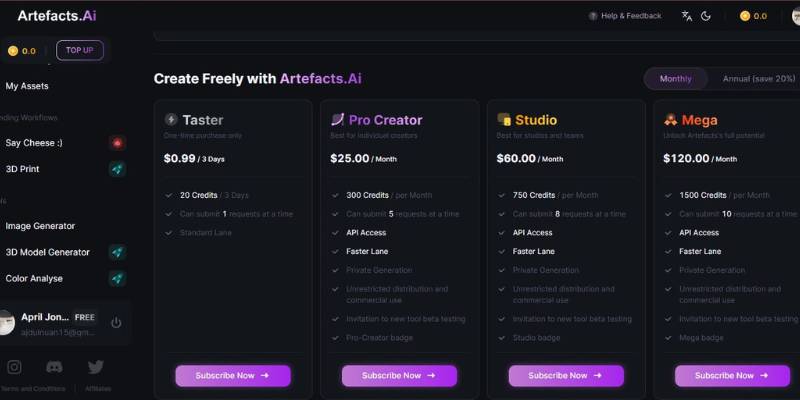Switch to Annual (save 20%) billing
Screen dimensions: 800x400
coord(758,79)
